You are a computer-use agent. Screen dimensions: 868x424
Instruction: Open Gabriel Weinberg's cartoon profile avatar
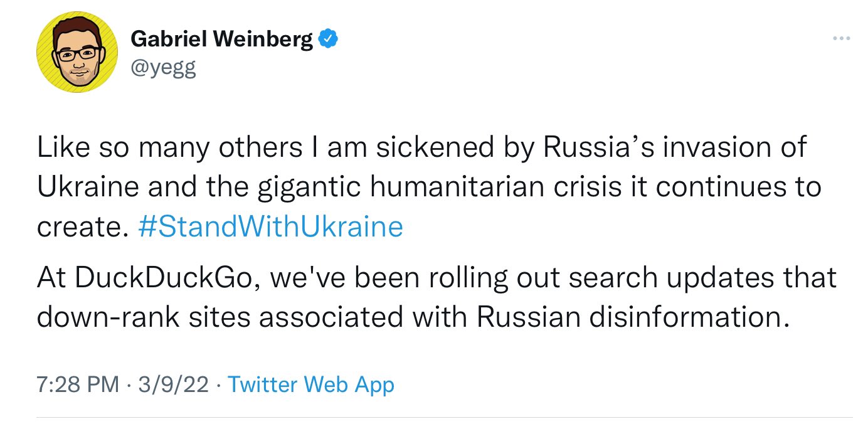coord(77,52)
